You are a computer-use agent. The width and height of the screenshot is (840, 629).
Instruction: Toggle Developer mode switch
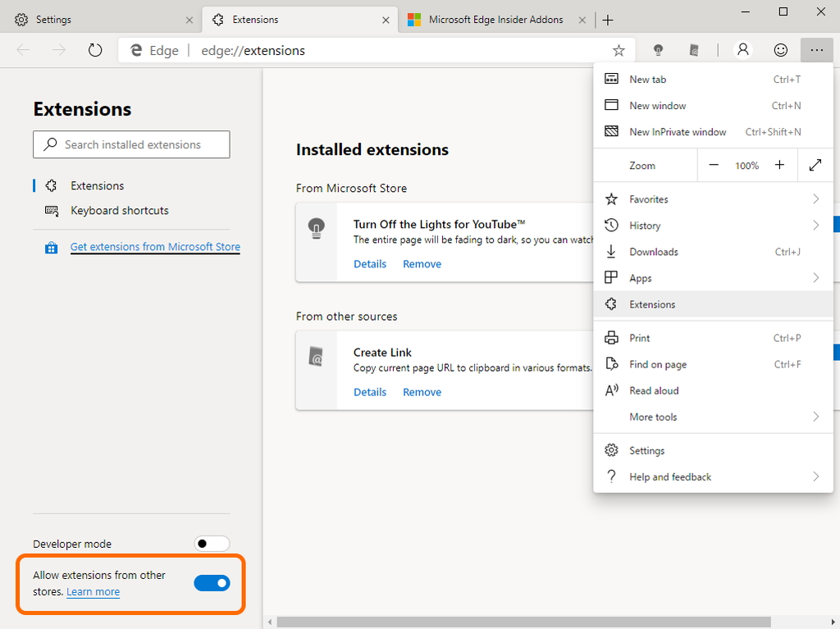click(x=212, y=544)
